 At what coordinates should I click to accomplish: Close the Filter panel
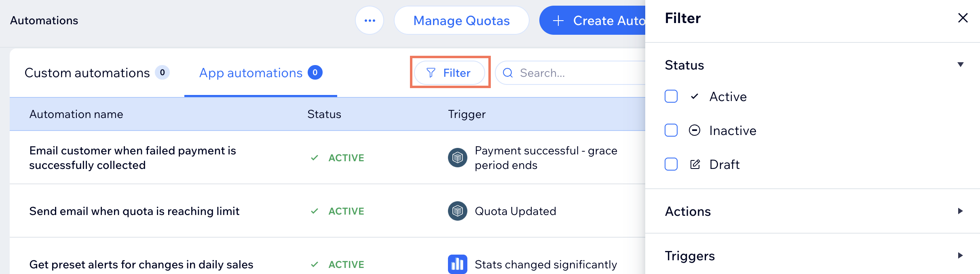(x=963, y=18)
